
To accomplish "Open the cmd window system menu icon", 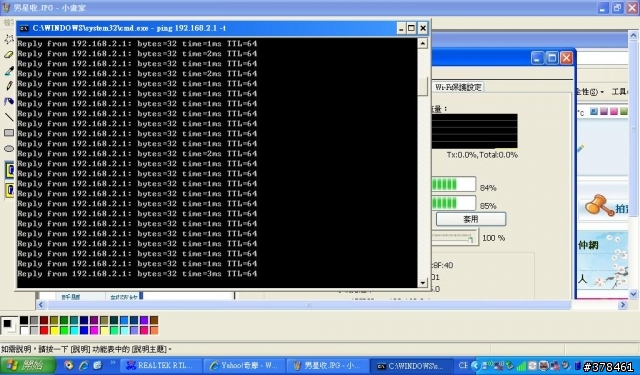I will coord(24,29).
